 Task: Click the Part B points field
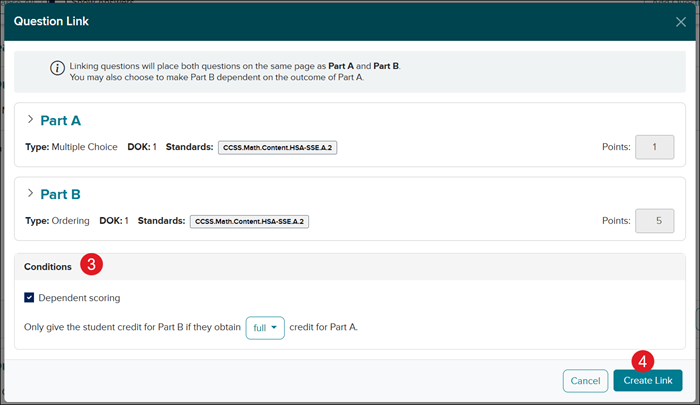click(x=654, y=221)
